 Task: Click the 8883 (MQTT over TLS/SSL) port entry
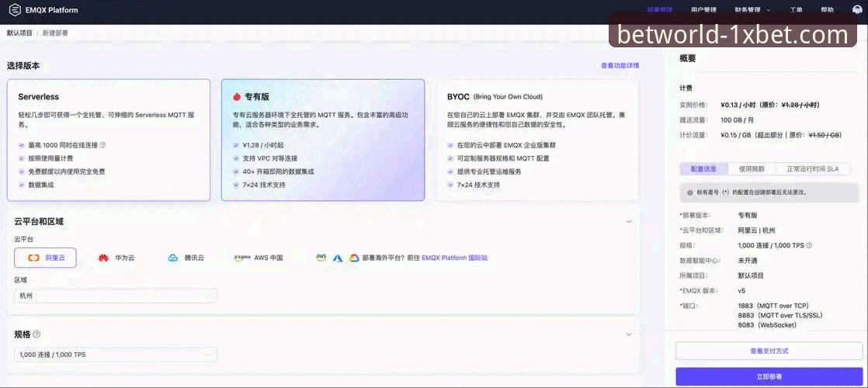pos(780,316)
